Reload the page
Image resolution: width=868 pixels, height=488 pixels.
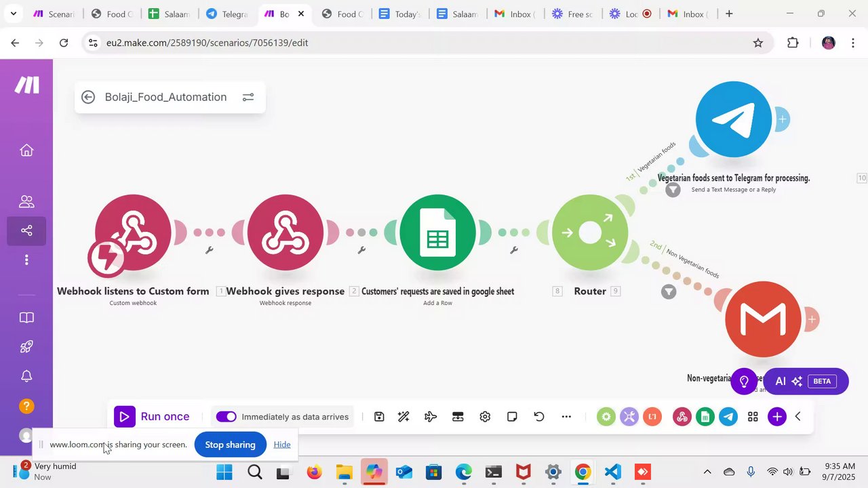(64, 43)
